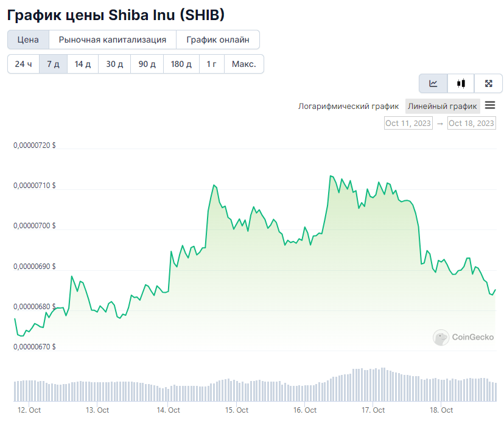Viewport: 504px width, 423px height.
Task: Select the 1 г range
Action: point(211,64)
